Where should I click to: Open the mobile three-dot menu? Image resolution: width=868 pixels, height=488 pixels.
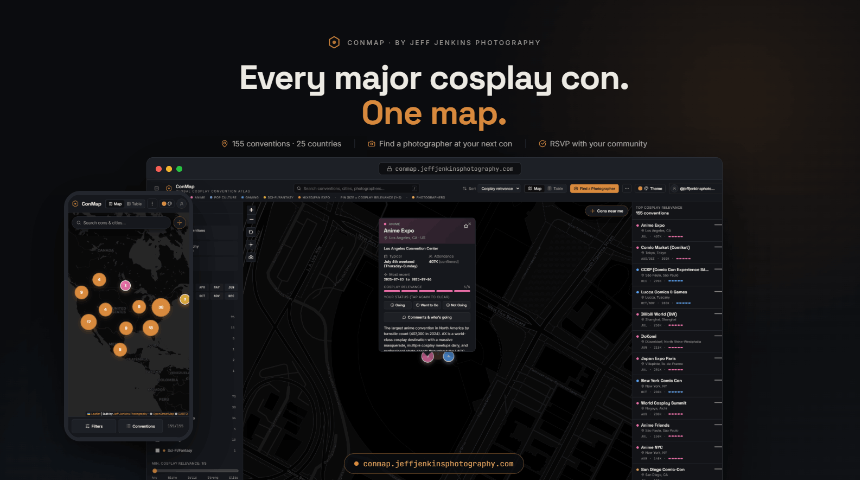tap(152, 204)
